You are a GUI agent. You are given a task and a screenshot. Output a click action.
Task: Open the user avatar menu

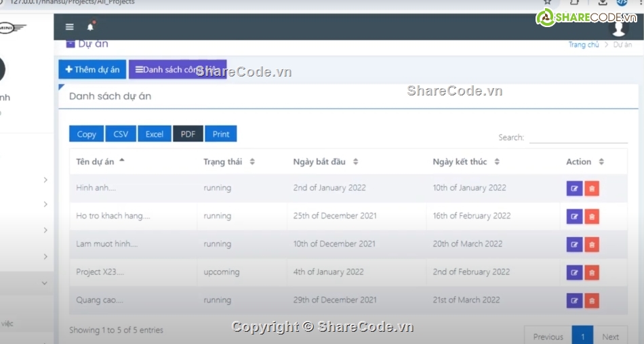click(618, 28)
